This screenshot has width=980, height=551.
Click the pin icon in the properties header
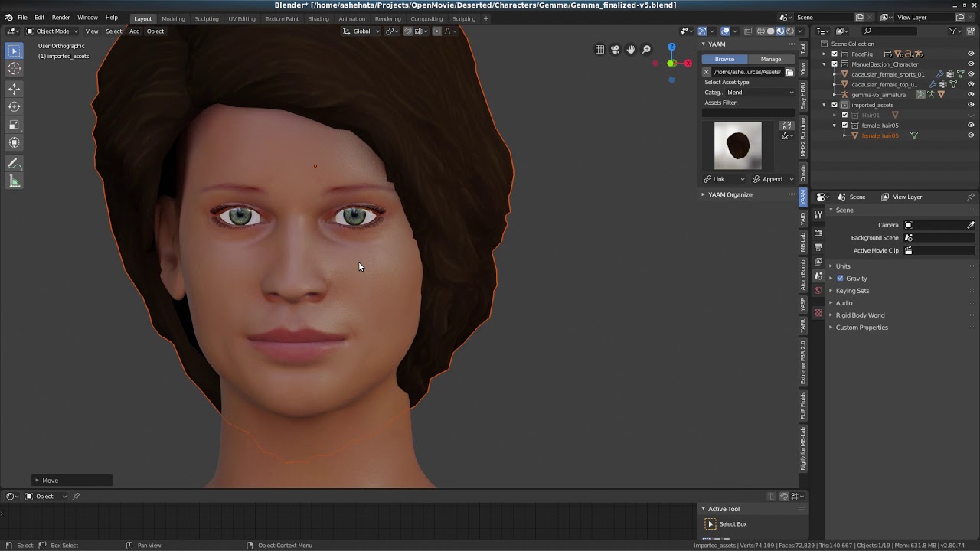tap(971, 197)
